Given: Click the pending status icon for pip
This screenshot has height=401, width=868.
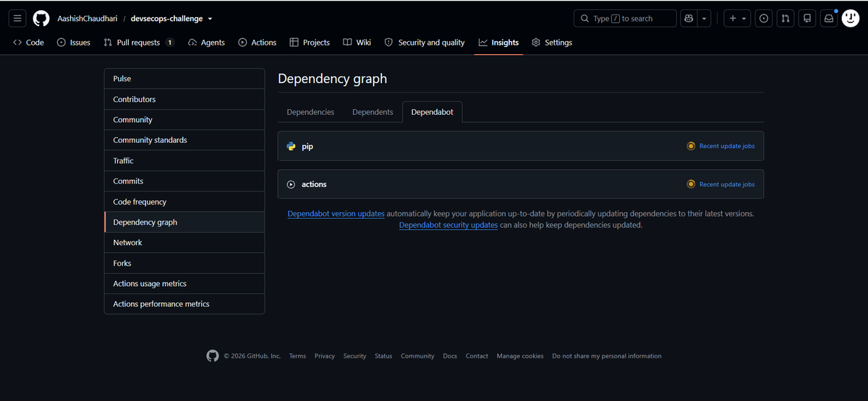Looking at the screenshot, I should 691,146.
